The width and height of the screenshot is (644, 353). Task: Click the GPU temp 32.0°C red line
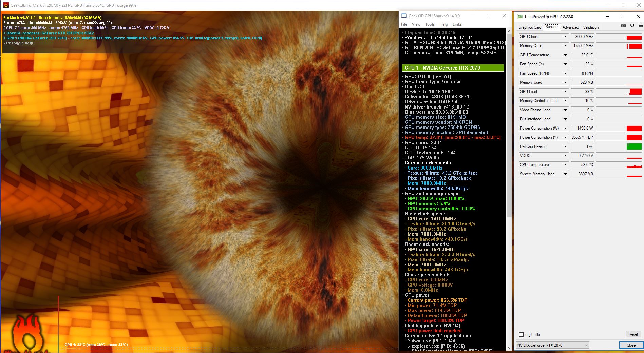(x=451, y=137)
